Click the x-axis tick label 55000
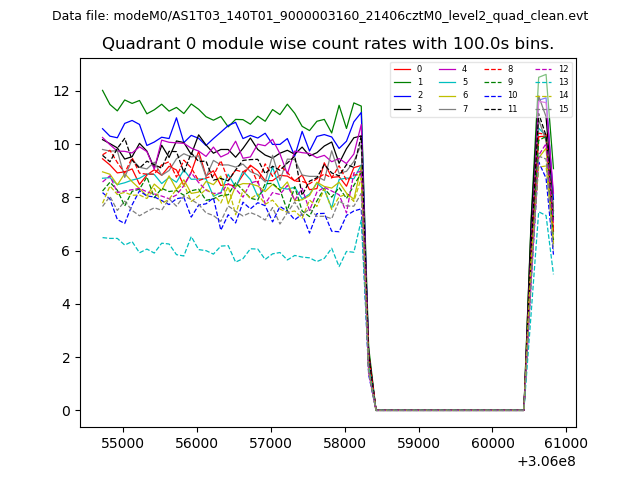This screenshot has height=480, width=640. point(123,442)
